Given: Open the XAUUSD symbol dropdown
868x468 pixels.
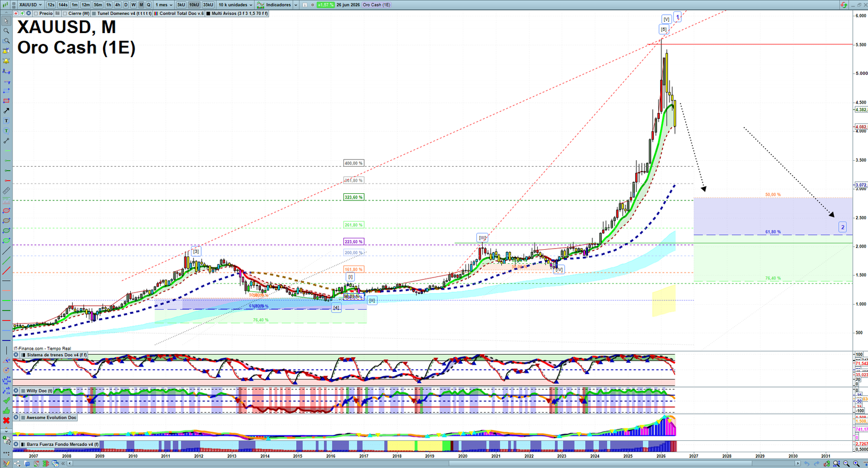Looking at the screenshot, I should 30,5.
